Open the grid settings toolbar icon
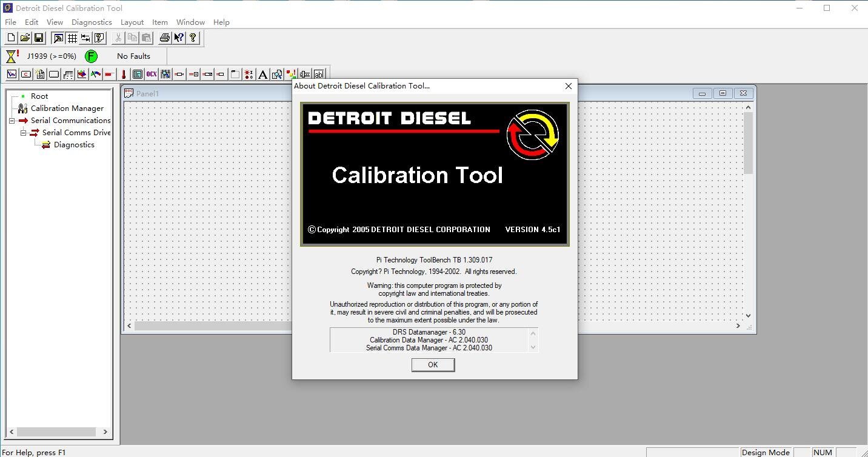Screen dimensions: 868x457 tap(72, 38)
